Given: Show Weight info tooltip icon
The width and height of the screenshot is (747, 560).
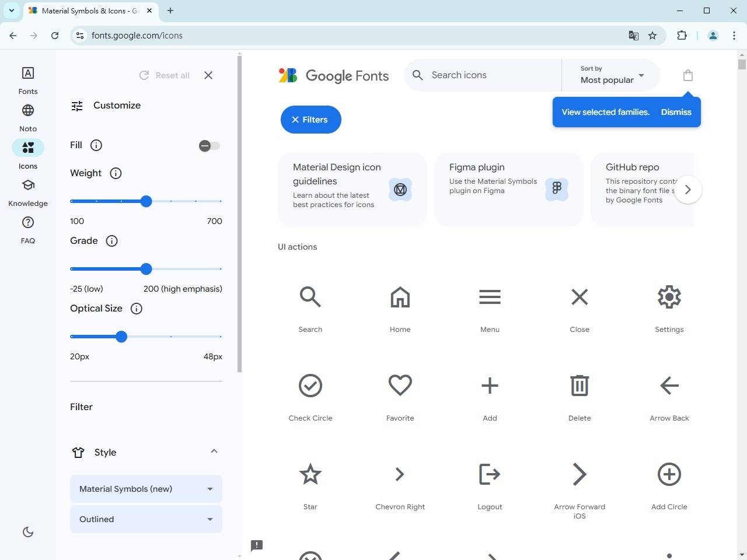Looking at the screenshot, I should [116, 173].
